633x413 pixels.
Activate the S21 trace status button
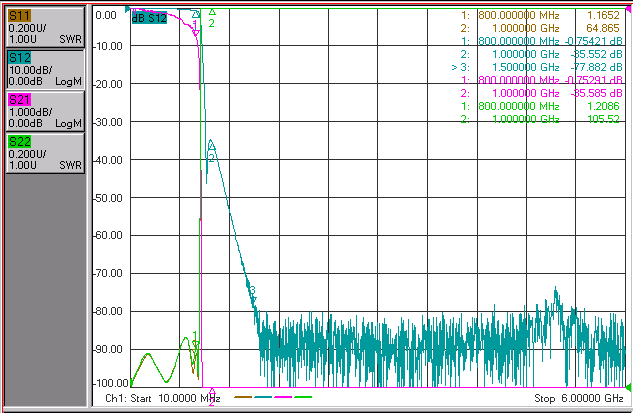point(45,111)
